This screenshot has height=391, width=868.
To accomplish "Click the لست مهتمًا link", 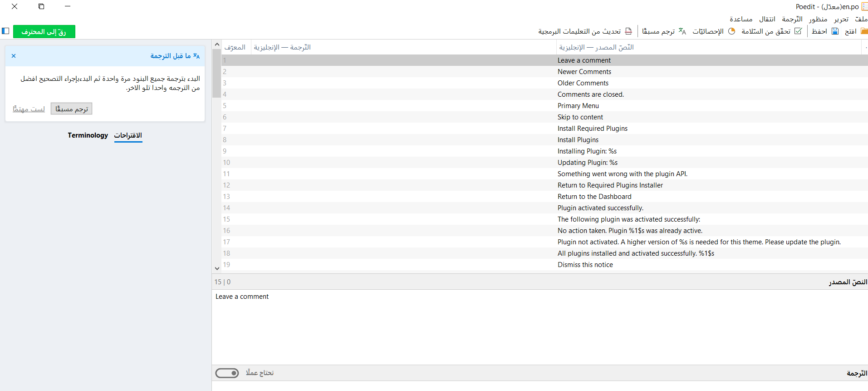I will click(x=29, y=109).
